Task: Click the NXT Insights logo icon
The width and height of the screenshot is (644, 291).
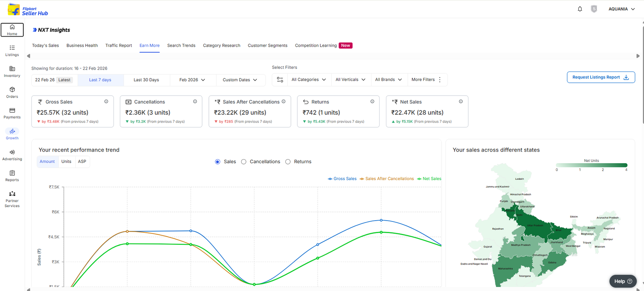Action: tap(35, 30)
